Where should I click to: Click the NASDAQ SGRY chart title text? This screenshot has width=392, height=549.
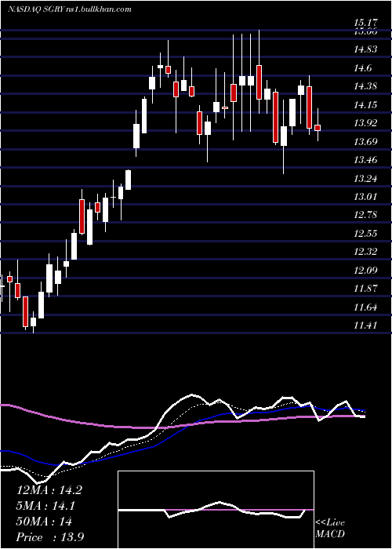70,9
